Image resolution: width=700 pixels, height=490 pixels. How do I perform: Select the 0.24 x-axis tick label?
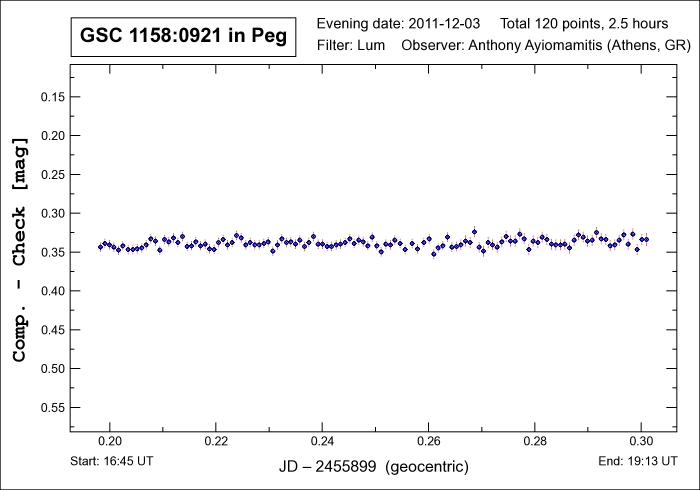tap(322, 440)
